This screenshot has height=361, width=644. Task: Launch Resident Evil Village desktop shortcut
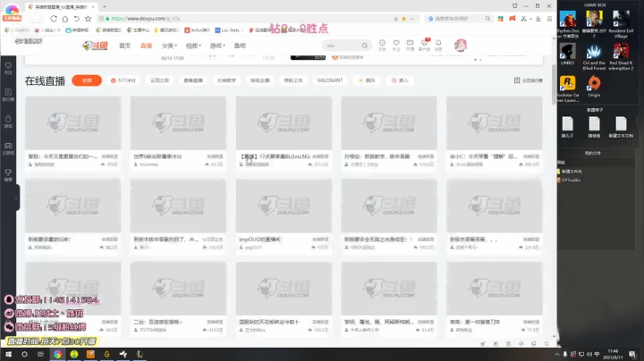(x=621, y=24)
